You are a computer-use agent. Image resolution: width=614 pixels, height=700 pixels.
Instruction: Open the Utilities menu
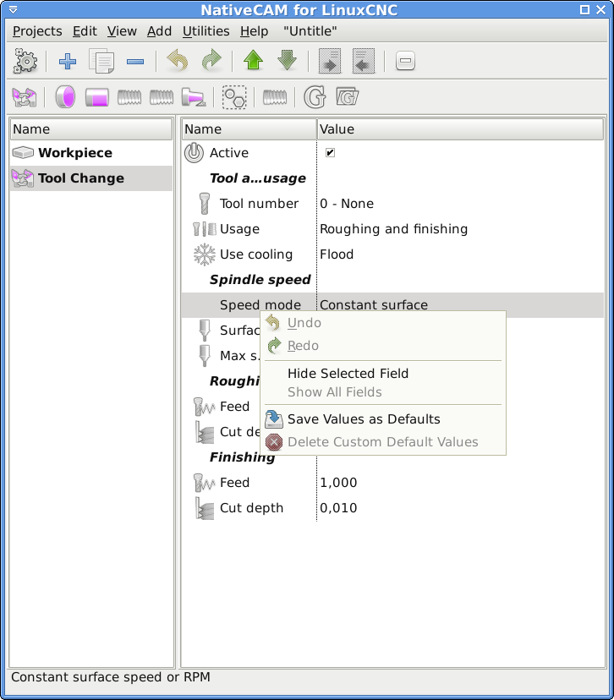[206, 31]
